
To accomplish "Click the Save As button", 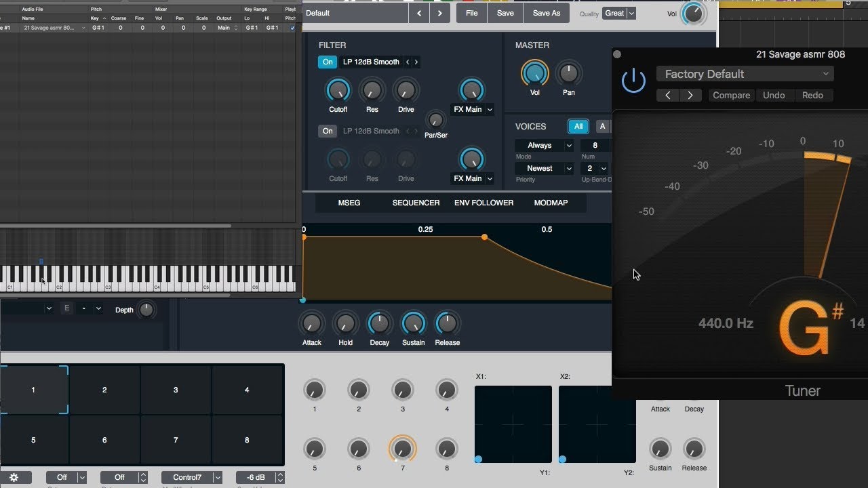I will coord(547,13).
